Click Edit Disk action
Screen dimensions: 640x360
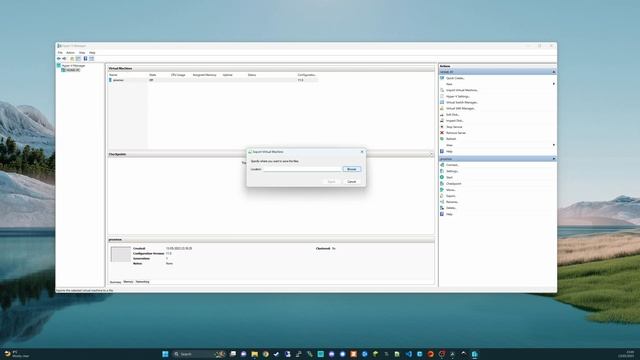[x=453, y=115]
